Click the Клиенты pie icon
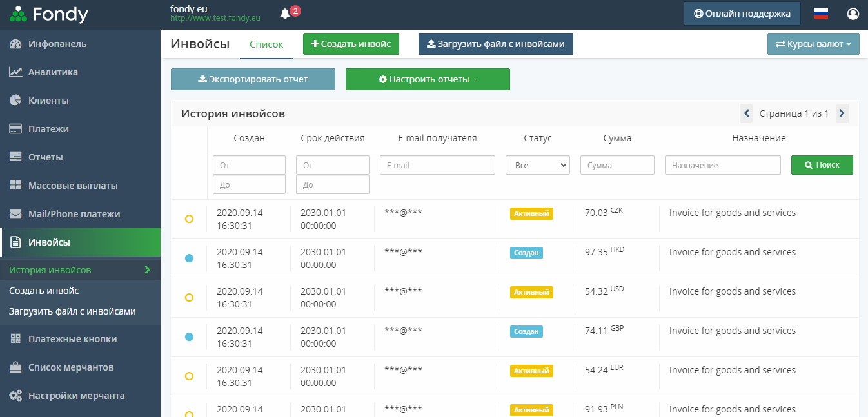Image resolution: width=868 pixels, height=417 pixels. pyautogui.click(x=16, y=101)
